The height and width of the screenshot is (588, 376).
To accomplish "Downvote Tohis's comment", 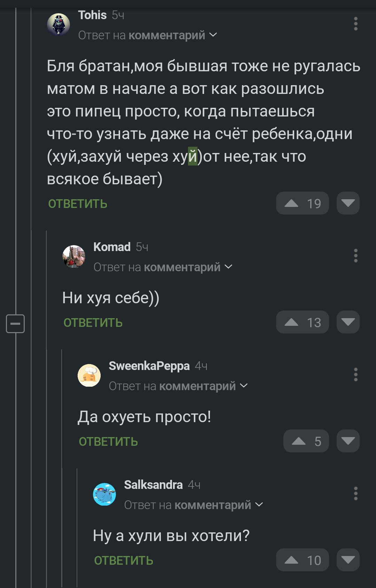I will [x=348, y=203].
